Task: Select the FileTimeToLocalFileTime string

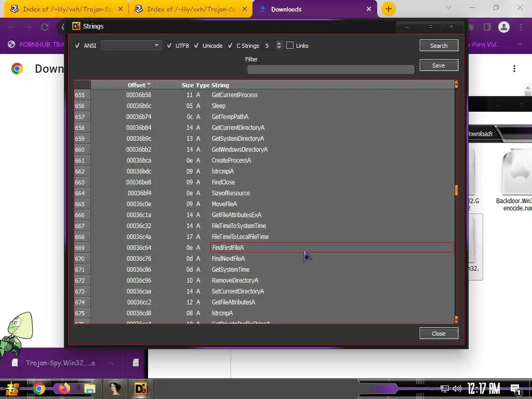Action: pos(240,236)
